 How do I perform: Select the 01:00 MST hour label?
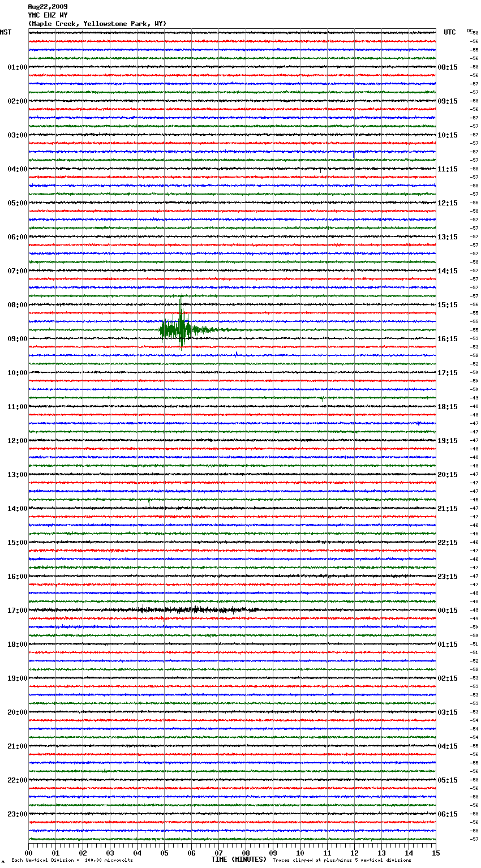click(x=18, y=67)
